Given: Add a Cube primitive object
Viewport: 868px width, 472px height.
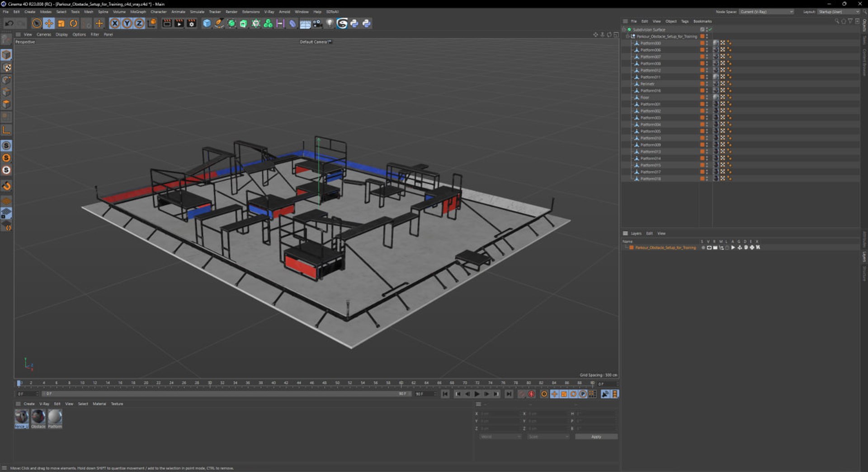Looking at the screenshot, I should click(x=207, y=24).
